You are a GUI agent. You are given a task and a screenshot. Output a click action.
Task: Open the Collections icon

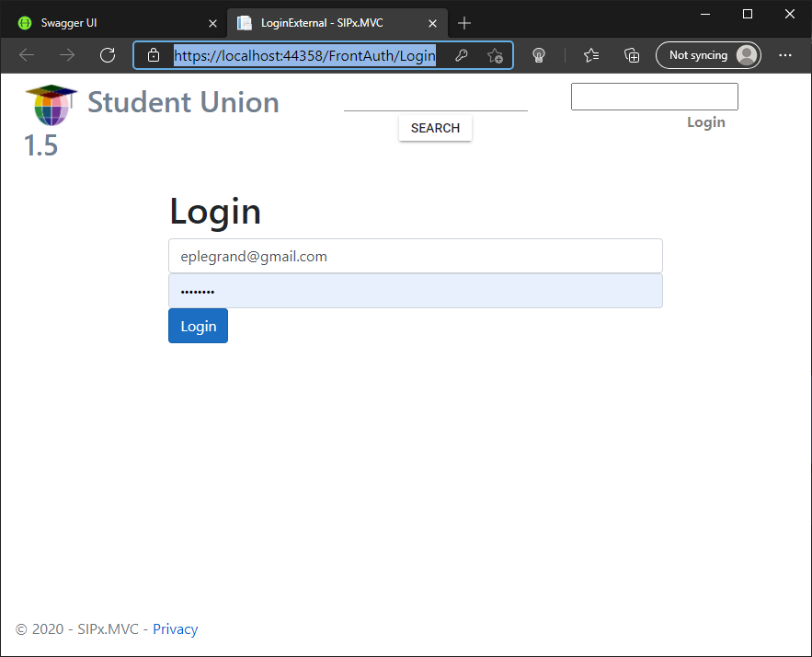tap(632, 55)
